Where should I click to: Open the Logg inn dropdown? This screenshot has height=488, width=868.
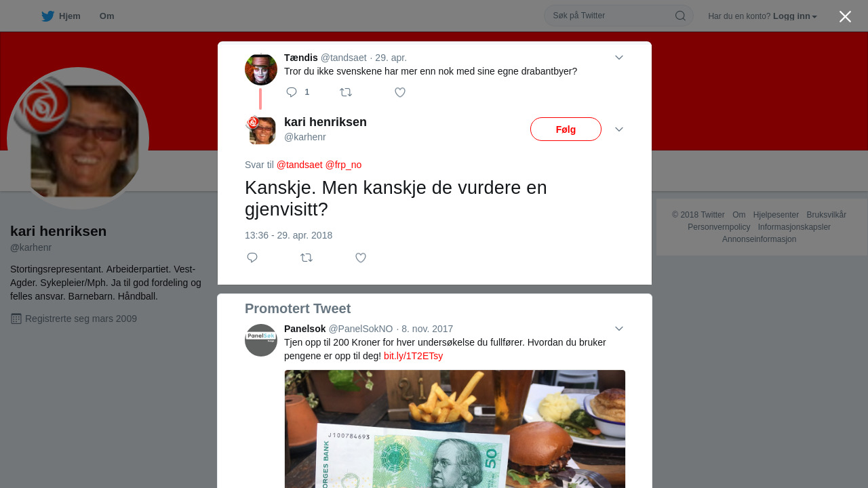795,16
